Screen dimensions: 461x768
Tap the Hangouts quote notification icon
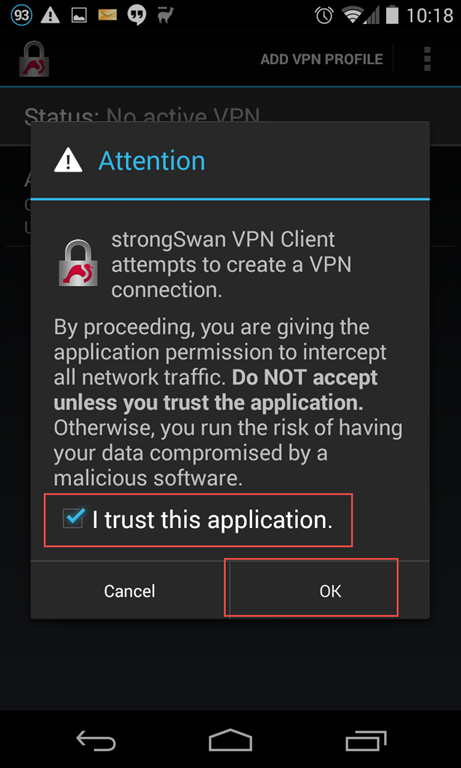[136, 16]
